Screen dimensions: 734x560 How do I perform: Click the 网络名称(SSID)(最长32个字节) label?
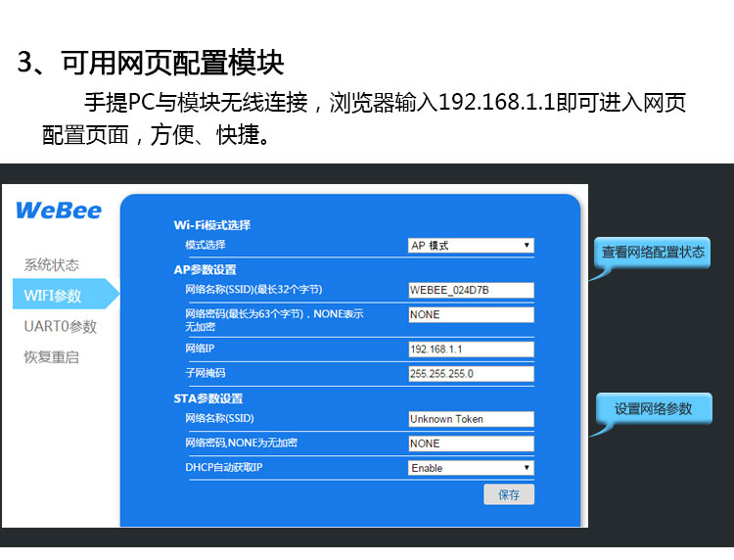tap(253, 290)
